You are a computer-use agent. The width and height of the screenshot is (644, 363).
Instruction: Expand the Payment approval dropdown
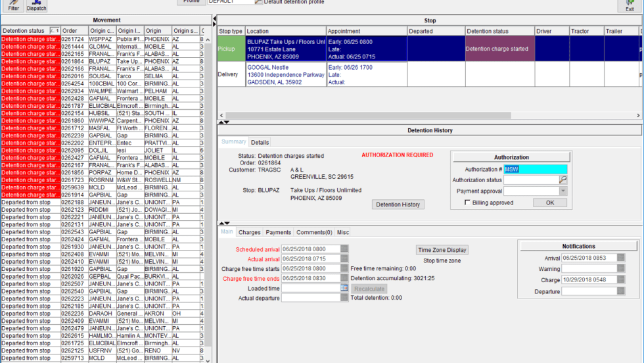pyautogui.click(x=563, y=191)
